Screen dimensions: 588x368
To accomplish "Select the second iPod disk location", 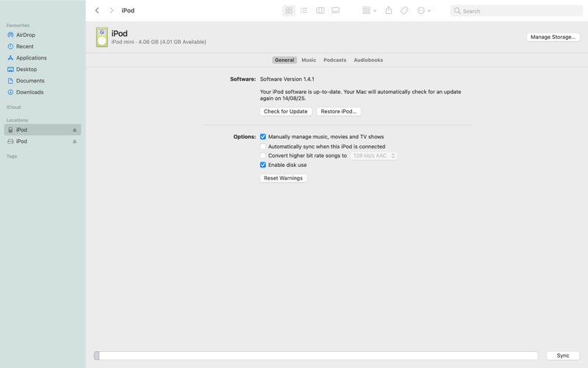I will tap(43, 141).
